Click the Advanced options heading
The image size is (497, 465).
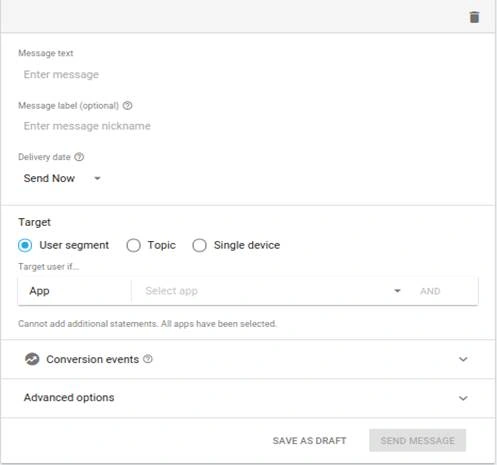pyautogui.click(x=69, y=397)
